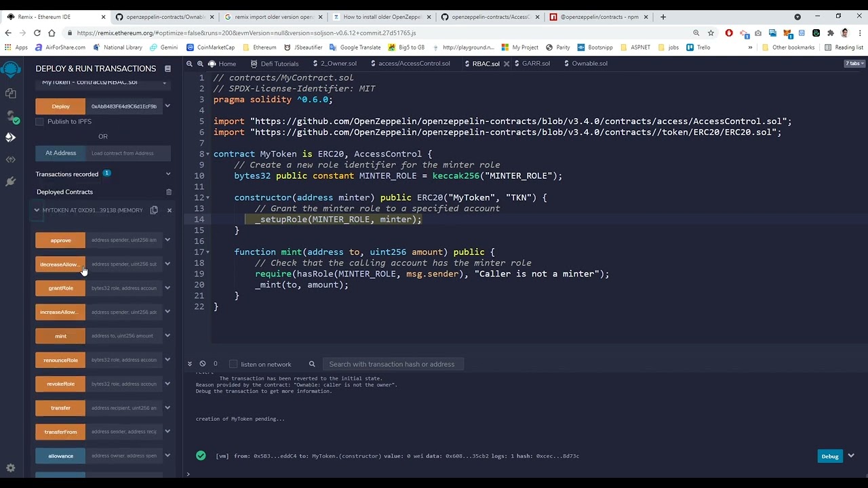Delete all deployed contracts with trash icon
The image size is (868, 488).
click(169, 192)
